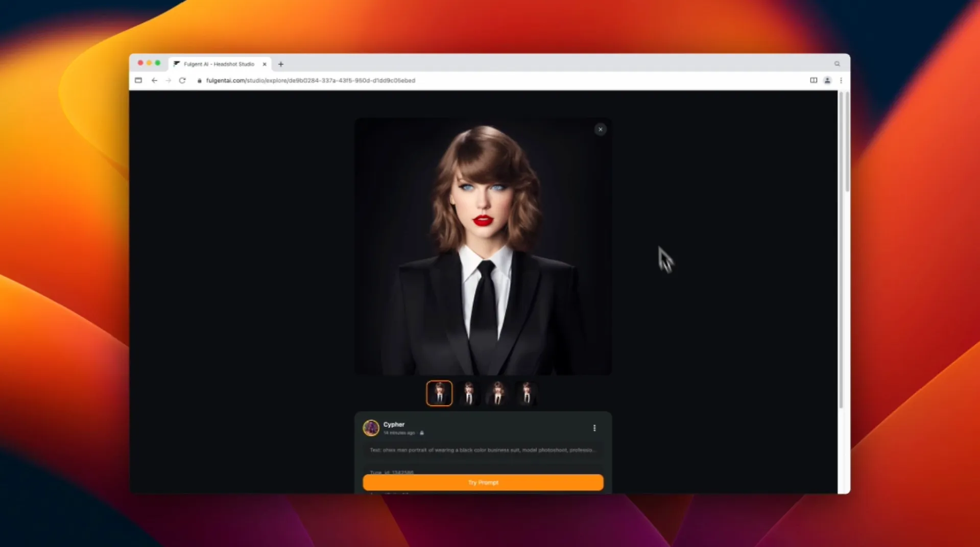Click the address bar URL
The image size is (980, 547).
point(310,80)
